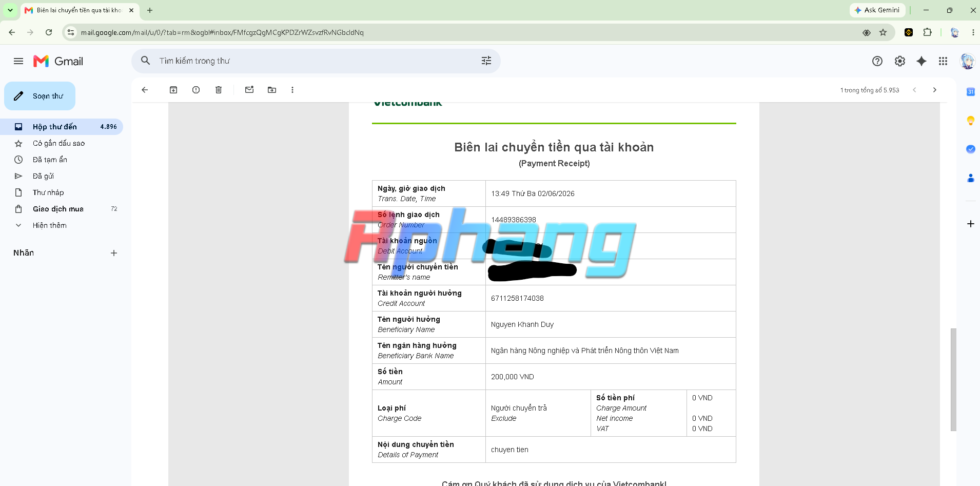
Task: Open a new browser tab
Action: 150,10
